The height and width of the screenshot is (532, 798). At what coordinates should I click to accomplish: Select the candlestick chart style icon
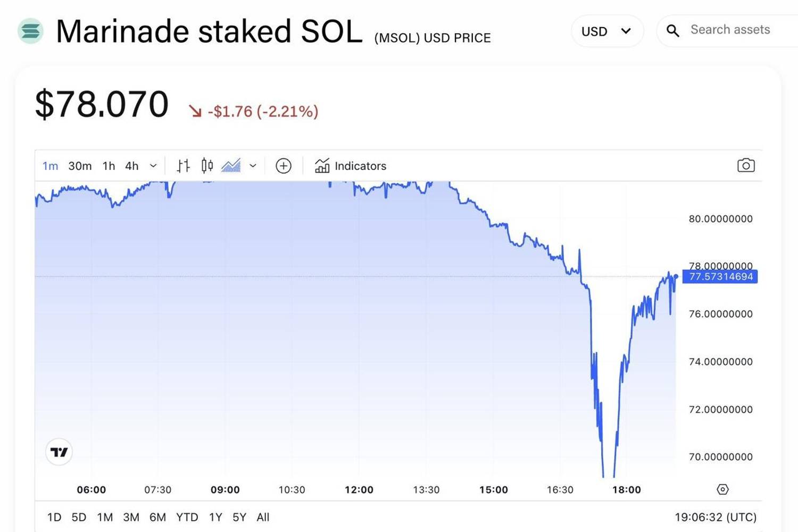[207, 165]
